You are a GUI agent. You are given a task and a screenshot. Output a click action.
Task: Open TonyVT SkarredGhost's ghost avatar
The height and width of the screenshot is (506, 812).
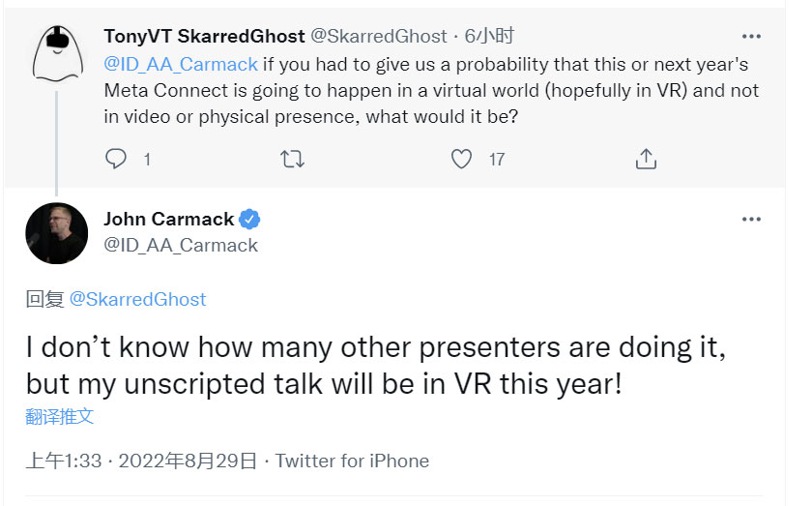pyautogui.click(x=58, y=53)
